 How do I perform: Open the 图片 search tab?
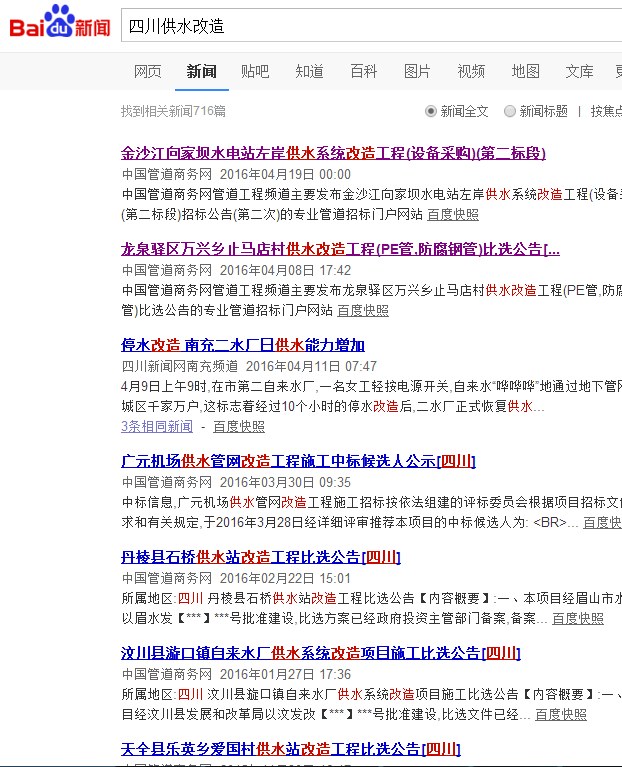point(417,71)
